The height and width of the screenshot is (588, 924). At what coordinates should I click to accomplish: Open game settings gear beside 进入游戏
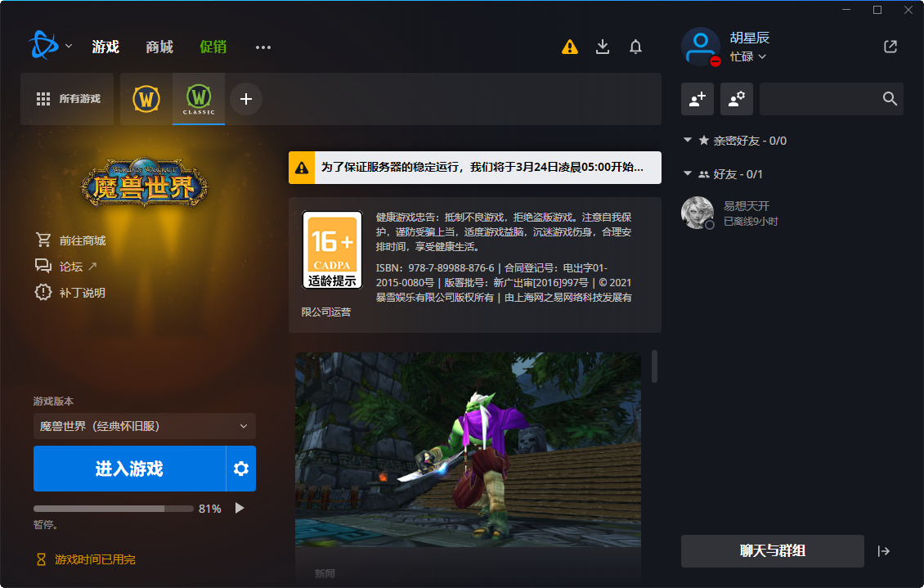(241, 469)
